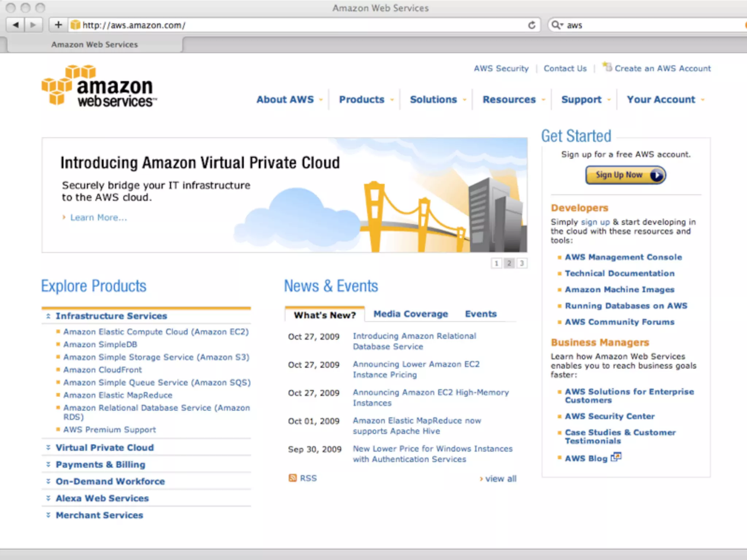Screen dimensions: 747x560
Task: Select banner slide indicator 2
Action: 509,263
